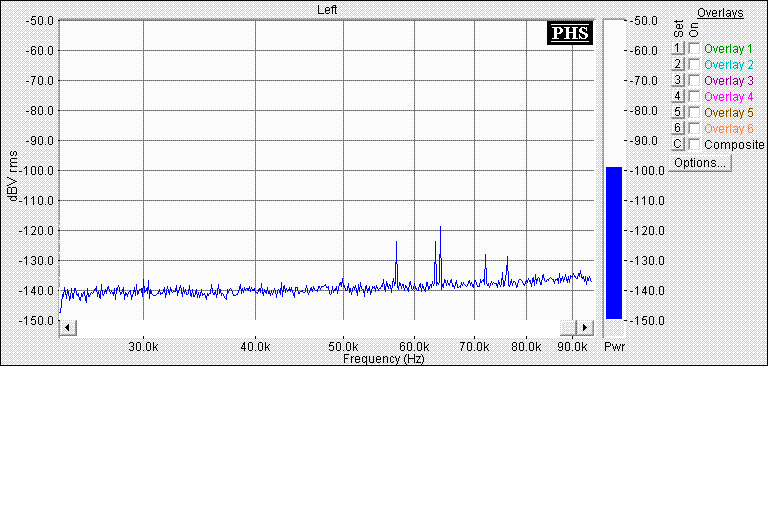
Task: Click the Set 2 overlay button
Action: (677, 64)
